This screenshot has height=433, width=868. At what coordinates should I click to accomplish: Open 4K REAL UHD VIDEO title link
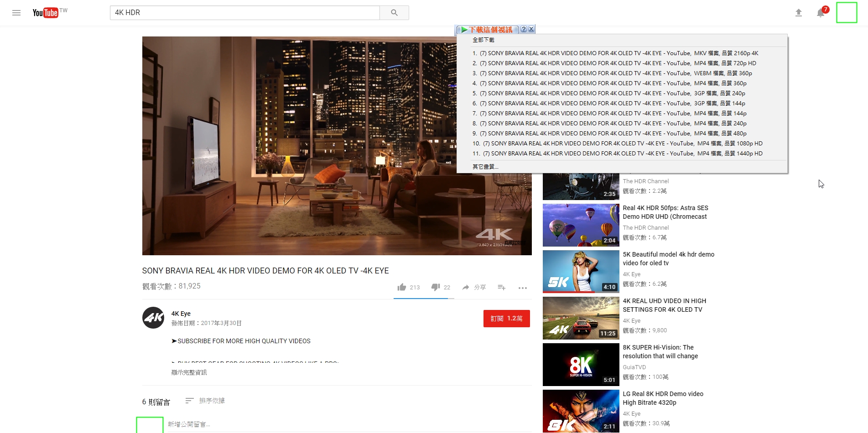pyautogui.click(x=664, y=305)
